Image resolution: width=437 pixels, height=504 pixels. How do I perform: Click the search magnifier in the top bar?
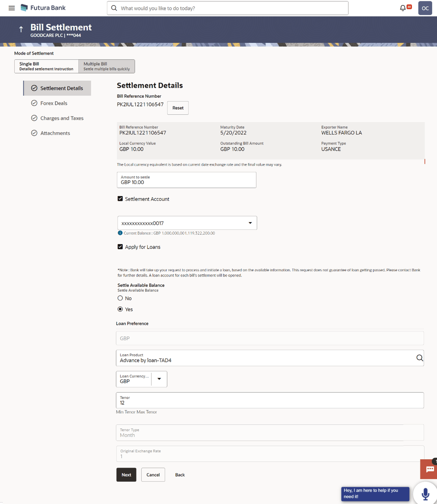coord(114,8)
